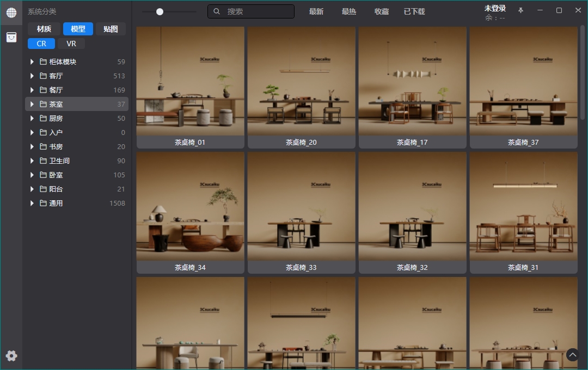Switch to the 模型 tab
588x370 pixels.
78,29
